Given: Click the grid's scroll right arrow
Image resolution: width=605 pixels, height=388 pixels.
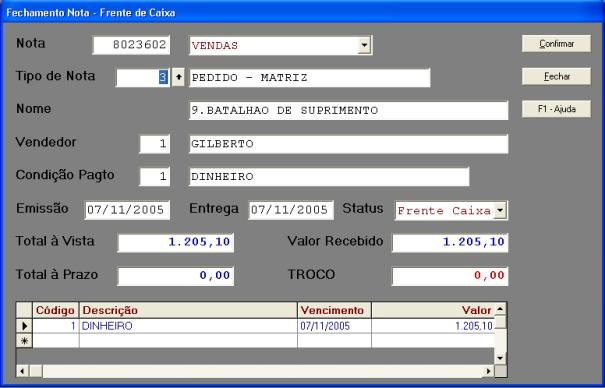Looking at the screenshot, I should point(488,371).
